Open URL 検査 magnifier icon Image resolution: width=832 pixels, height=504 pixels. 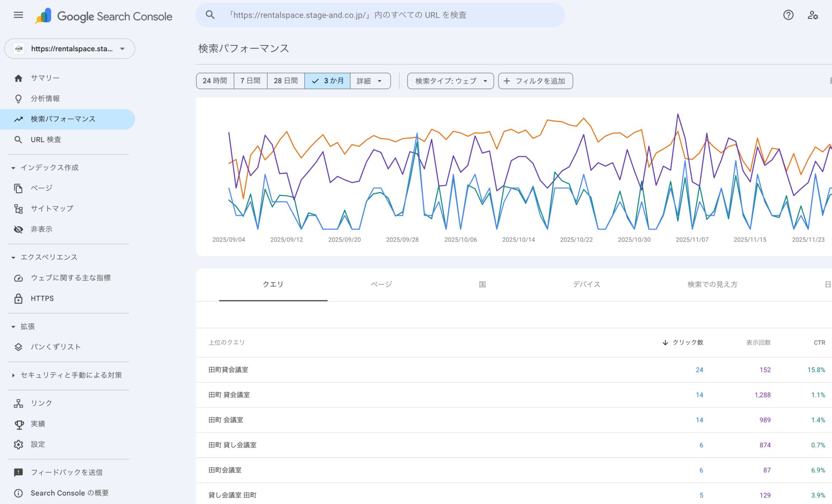click(x=18, y=140)
